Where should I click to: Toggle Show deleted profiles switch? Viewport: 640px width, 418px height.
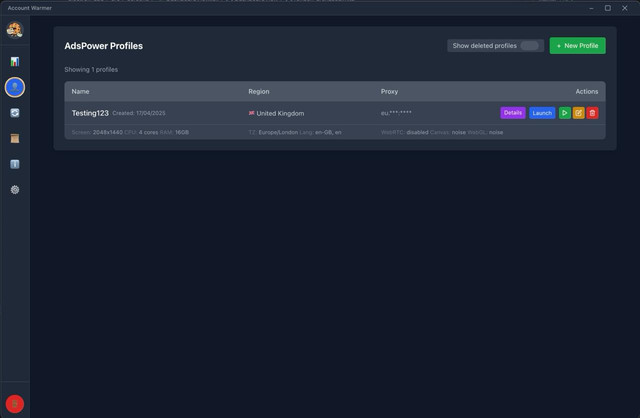(x=529, y=46)
